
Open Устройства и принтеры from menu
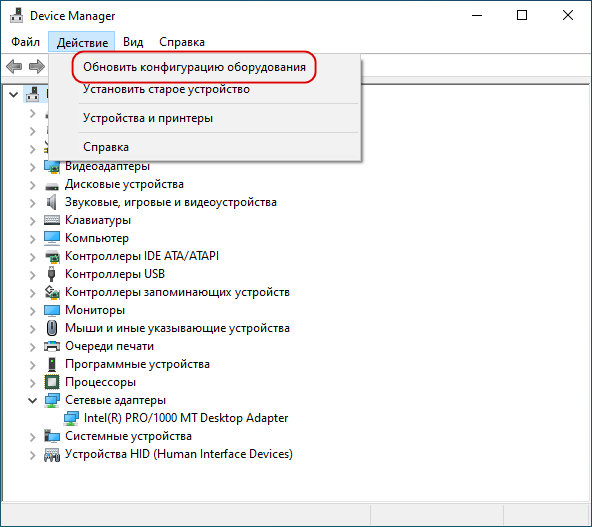[x=148, y=118]
